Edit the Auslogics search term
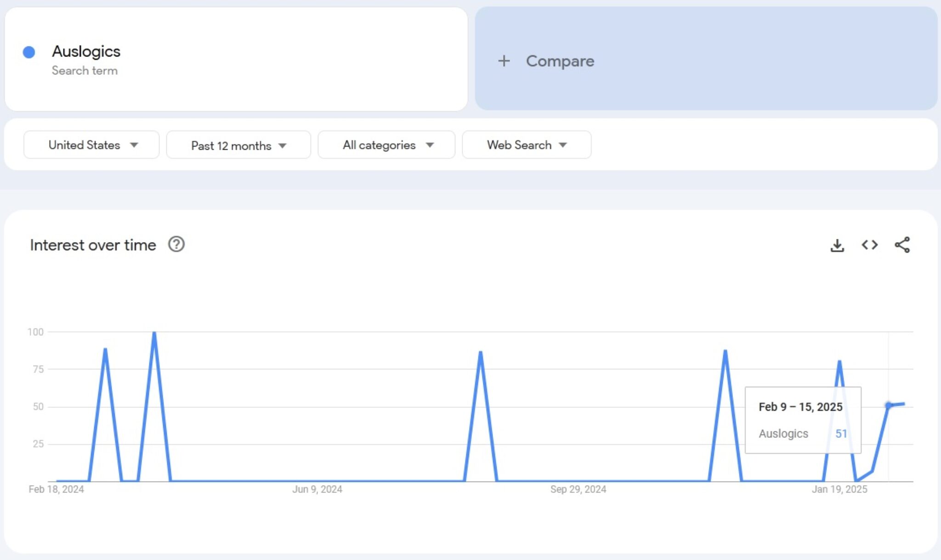The height and width of the screenshot is (560, 941). [x=86, y=51]
